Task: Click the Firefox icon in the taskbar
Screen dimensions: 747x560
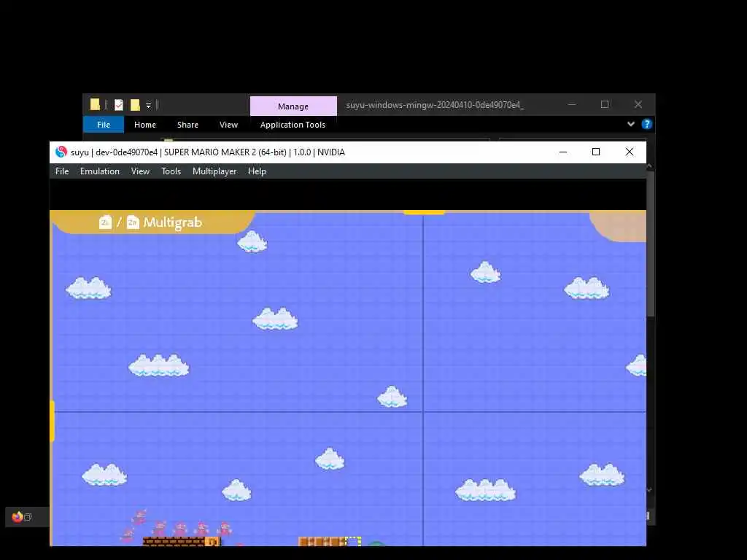Action: pyautogui.click(x=18, y=517)
